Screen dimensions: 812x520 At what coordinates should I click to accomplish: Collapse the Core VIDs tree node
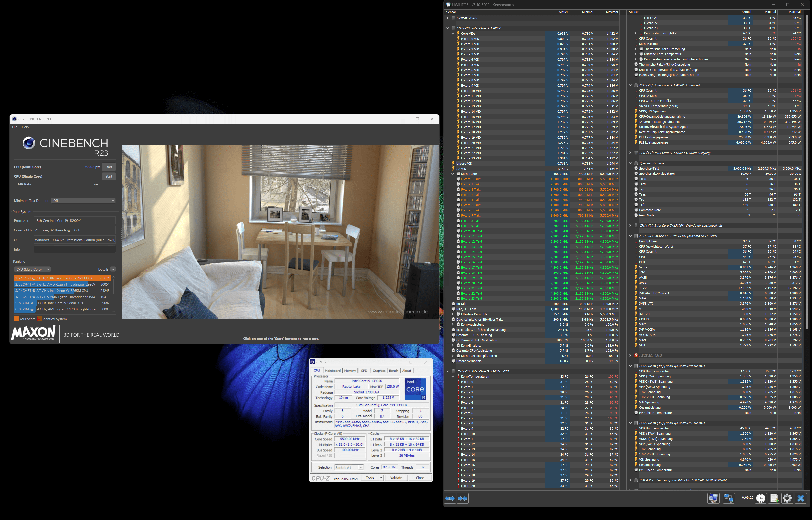tap(453, 33)
